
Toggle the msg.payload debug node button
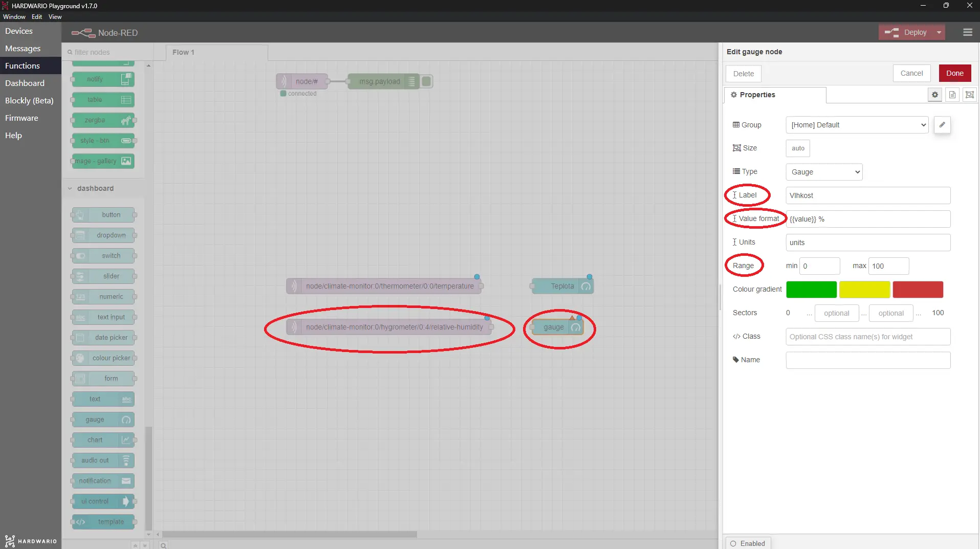(426, 81)
